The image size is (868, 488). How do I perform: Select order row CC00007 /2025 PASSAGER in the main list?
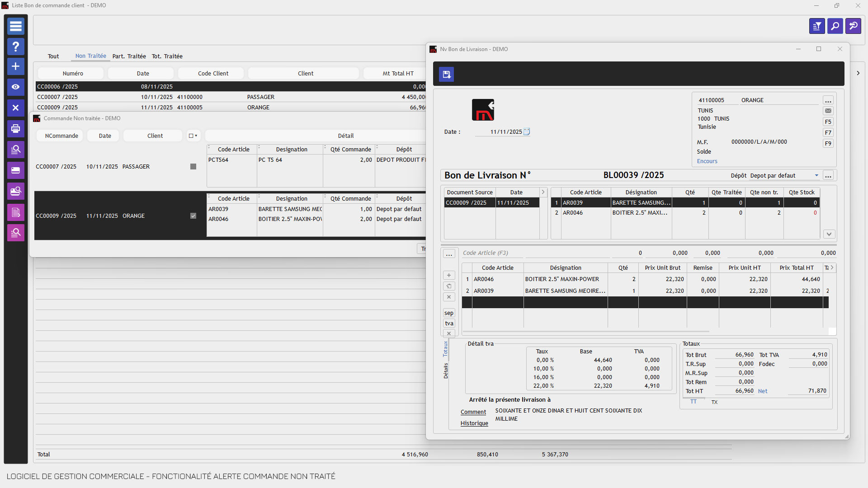coord(231,97)
